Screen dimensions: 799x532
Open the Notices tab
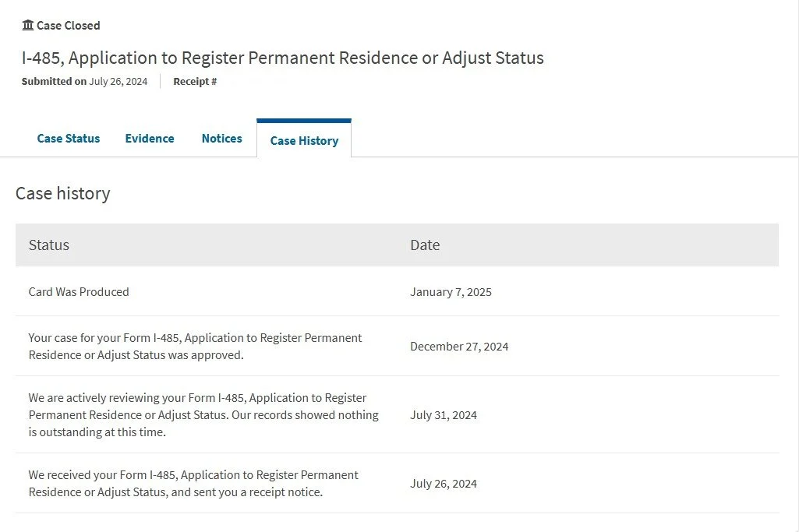[221, 139]
